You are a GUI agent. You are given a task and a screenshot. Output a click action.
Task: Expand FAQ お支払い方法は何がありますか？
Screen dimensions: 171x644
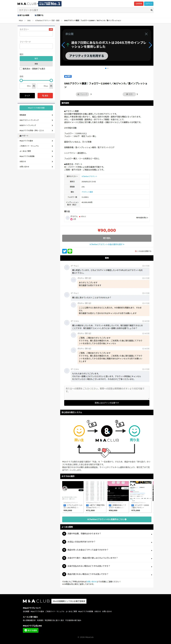coord(107,542)
